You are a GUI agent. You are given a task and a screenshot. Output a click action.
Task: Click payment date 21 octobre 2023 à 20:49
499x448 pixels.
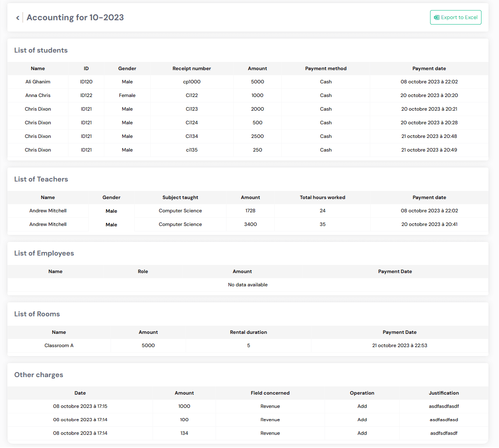429,150
